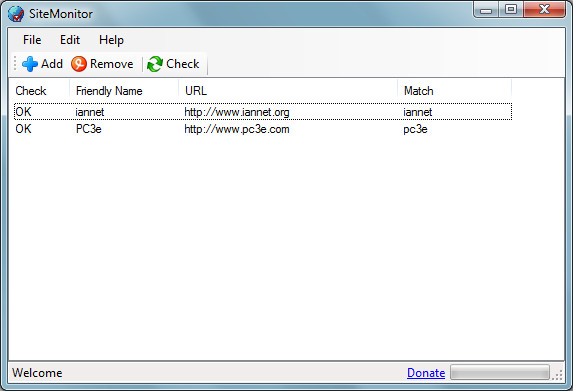This screenshot has height=391, width=573.
Task: Select the http://www.iannet.org URL cell
Action: tap(237, 112)
